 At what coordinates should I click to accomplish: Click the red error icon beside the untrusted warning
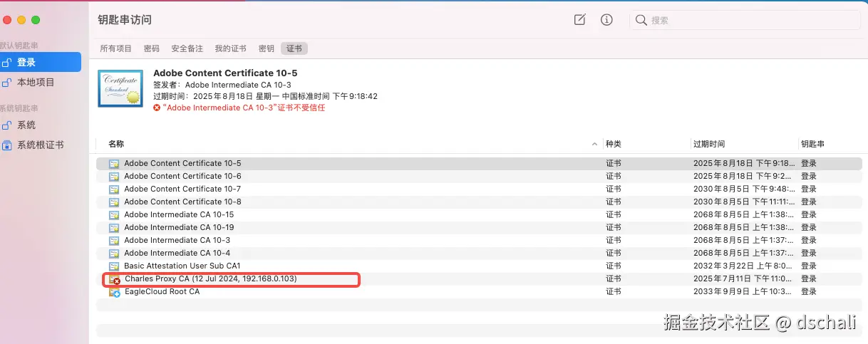tap(157, 108)
